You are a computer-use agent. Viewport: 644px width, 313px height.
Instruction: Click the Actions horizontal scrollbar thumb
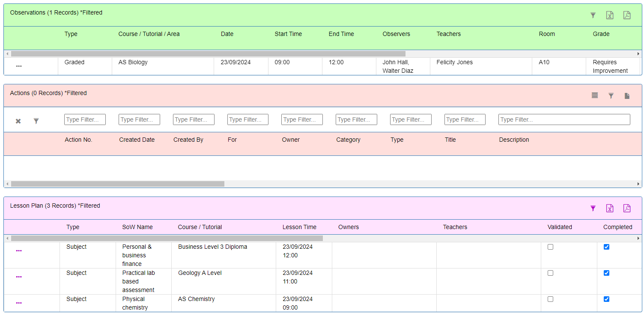118,184
